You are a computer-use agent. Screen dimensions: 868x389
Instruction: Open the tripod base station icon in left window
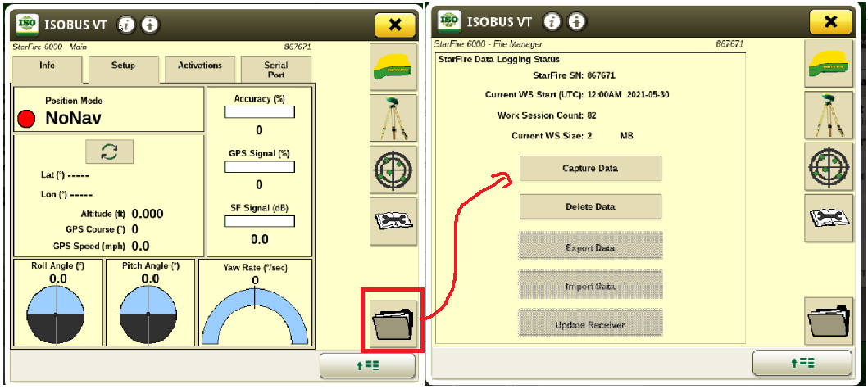(x=393, y=117)
